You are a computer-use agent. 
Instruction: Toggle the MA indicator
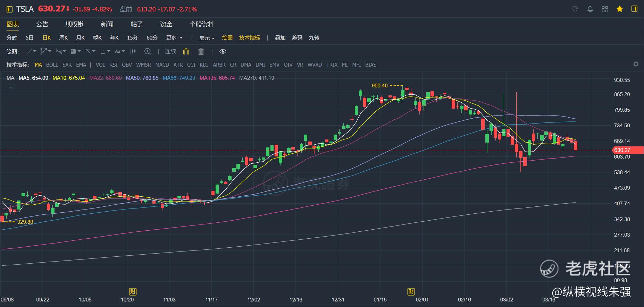point(38,65)
